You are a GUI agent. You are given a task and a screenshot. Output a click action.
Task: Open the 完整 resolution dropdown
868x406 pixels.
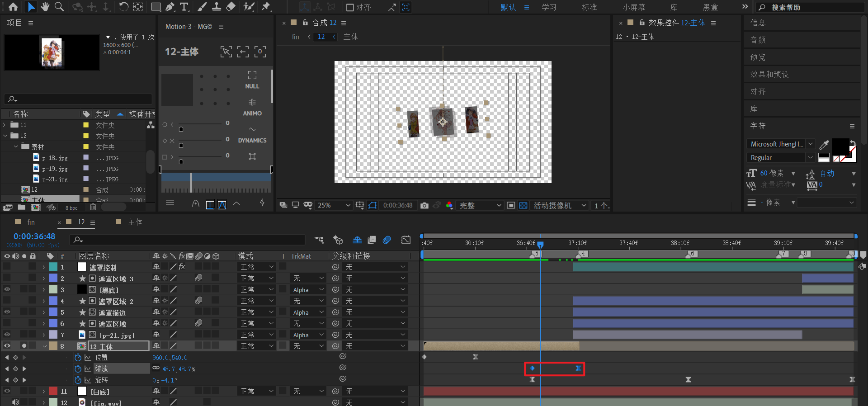coord(480,205)
